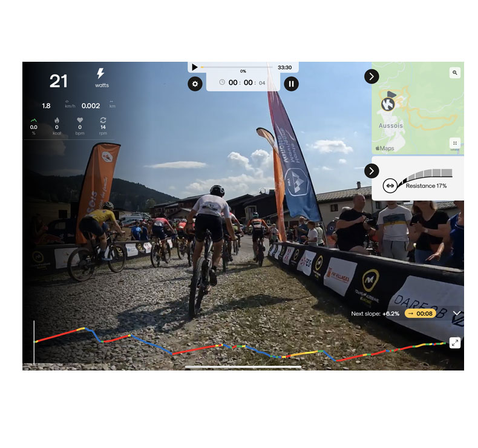Hide the elevation profile chevron

click(456, 313)
